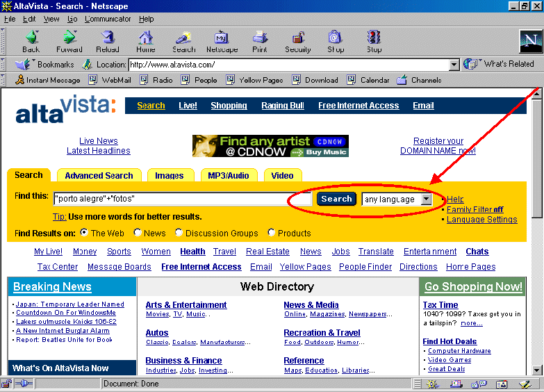Image resolution: width=544 pixels, height=392 pixels.
Task: Select The Web radio button
Action: (x=84, y=232)
